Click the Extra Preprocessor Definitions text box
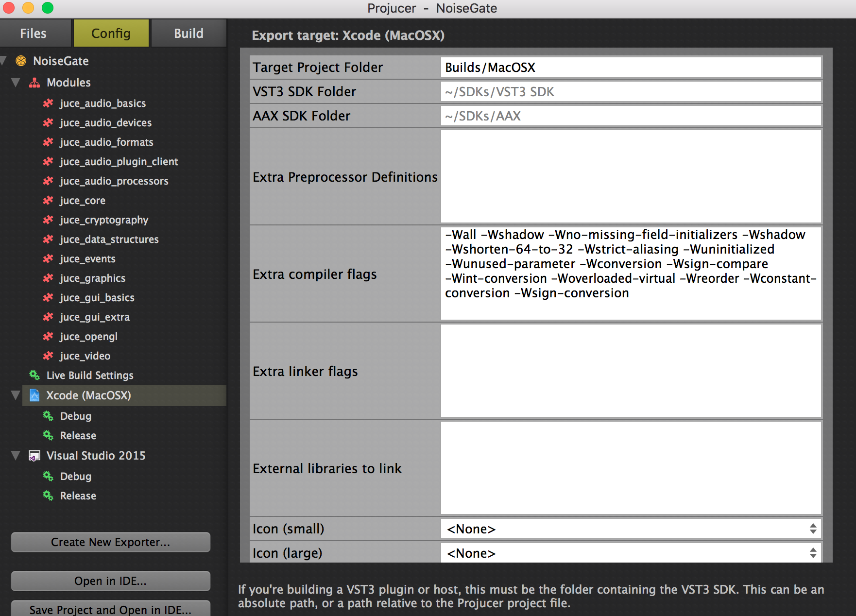The width and height of the screenshot is (856, 616). pos(631,176)
